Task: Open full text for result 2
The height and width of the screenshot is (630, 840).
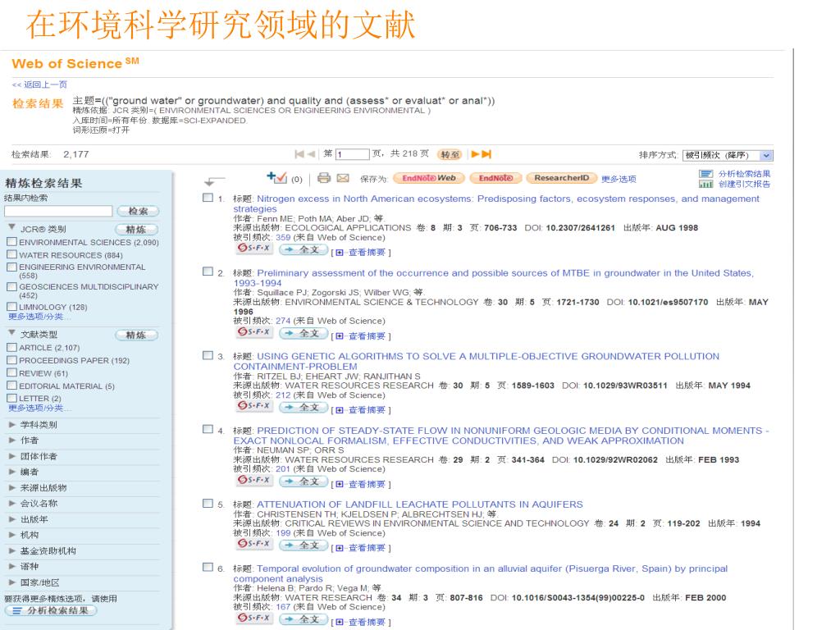Action: tap(304, 333)
